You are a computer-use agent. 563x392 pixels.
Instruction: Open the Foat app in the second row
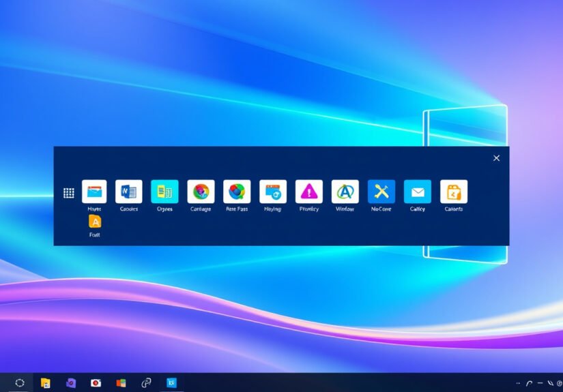[95, 222]
